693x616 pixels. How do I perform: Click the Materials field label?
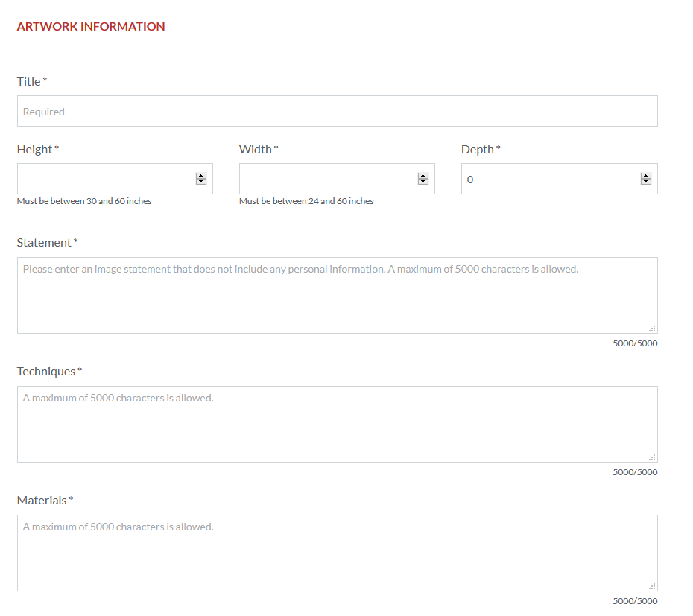[x=42, y=500]
